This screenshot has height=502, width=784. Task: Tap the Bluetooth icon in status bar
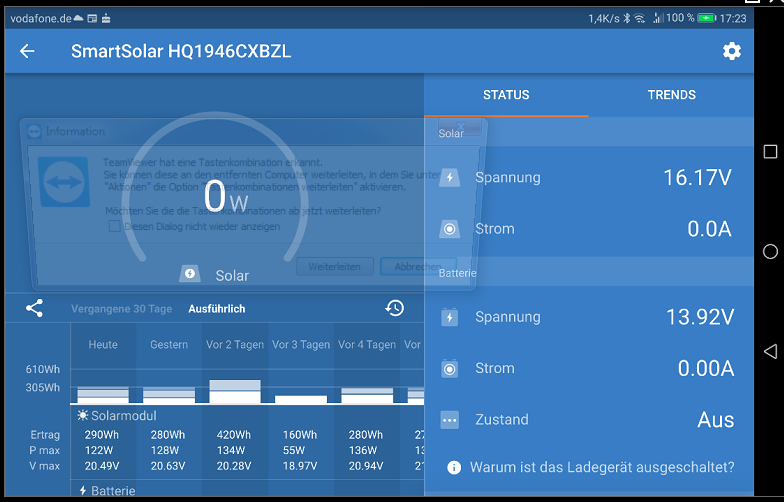(626, 18)
